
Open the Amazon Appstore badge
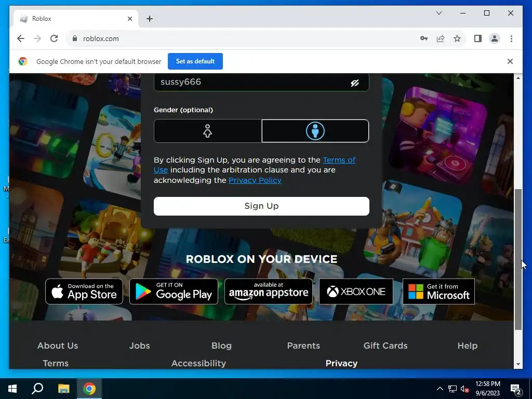pos(269,291)
